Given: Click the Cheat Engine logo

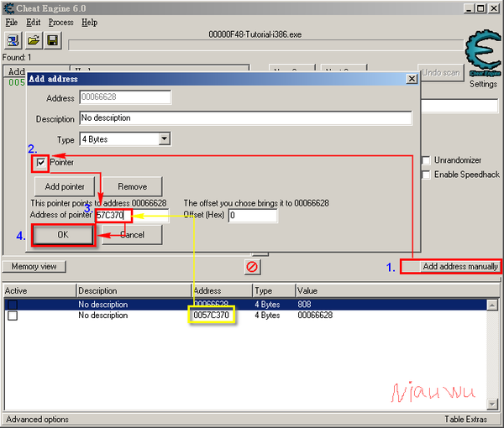Looking at the screenshot, I should point(483,52).
